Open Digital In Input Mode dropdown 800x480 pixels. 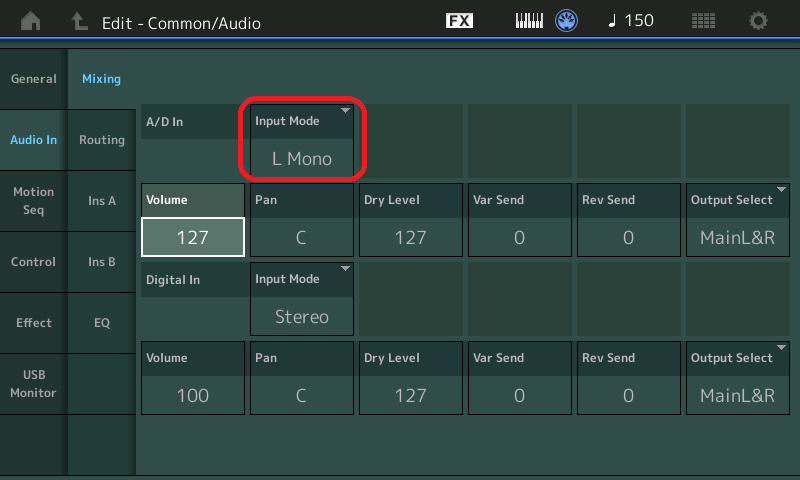(302, 299)
